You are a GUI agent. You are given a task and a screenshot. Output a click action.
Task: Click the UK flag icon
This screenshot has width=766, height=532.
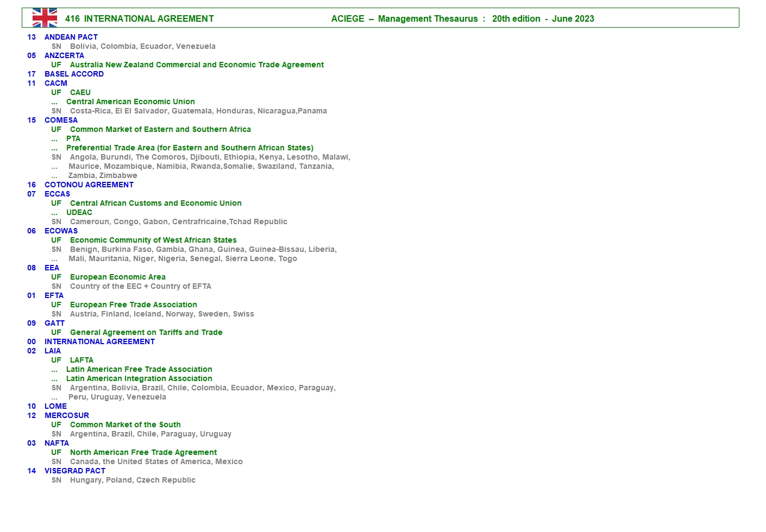(x=45, y=18)
